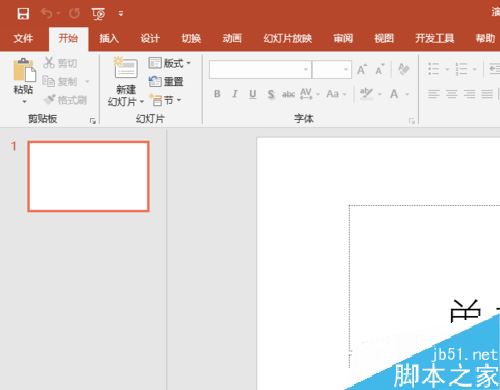
Task: Open Aa change case menu
Action: click(336, 94)
